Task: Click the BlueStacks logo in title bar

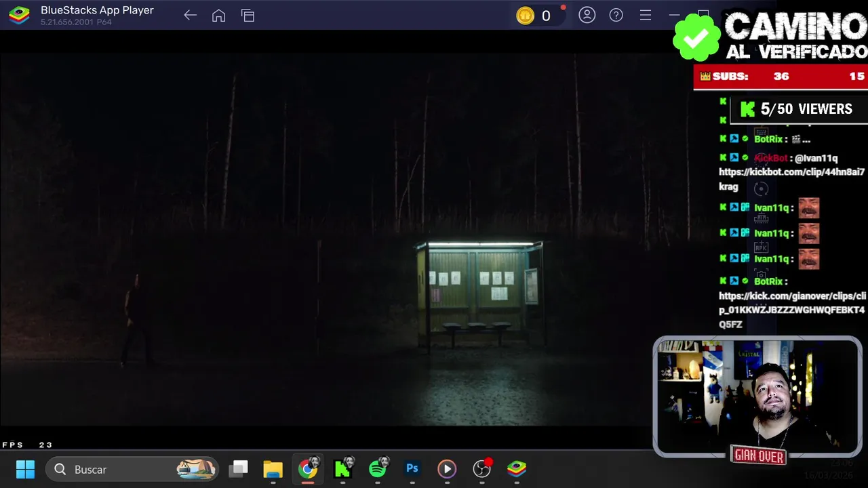Action: (x=19, y=15)
